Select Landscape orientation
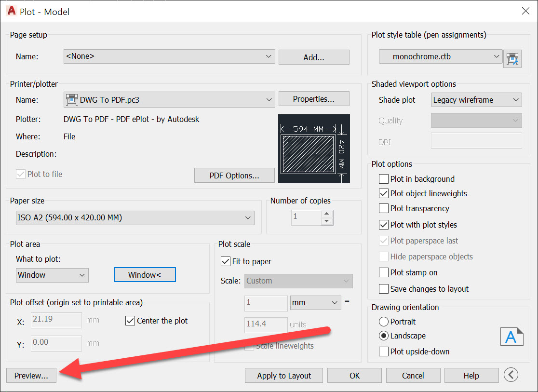Image resolution: width=538 pixels, height=392 pixels. (x=384, y=336)
